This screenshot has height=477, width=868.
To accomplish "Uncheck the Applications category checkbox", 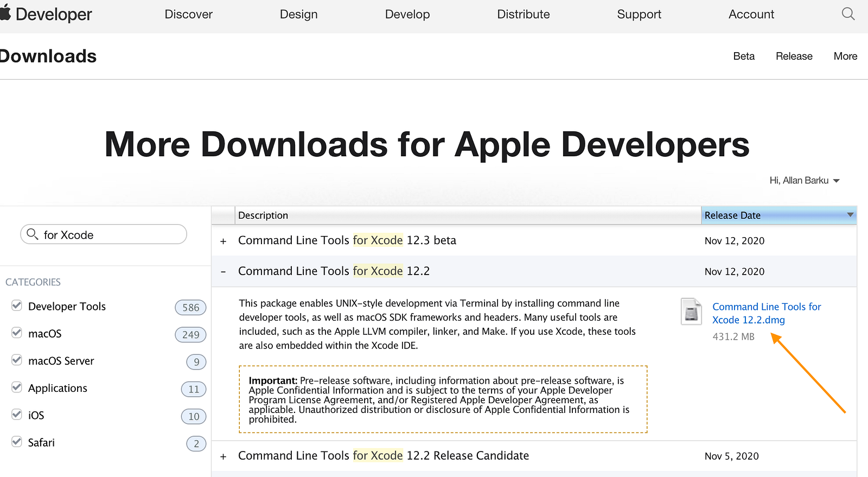I will (x=17, y=387).
